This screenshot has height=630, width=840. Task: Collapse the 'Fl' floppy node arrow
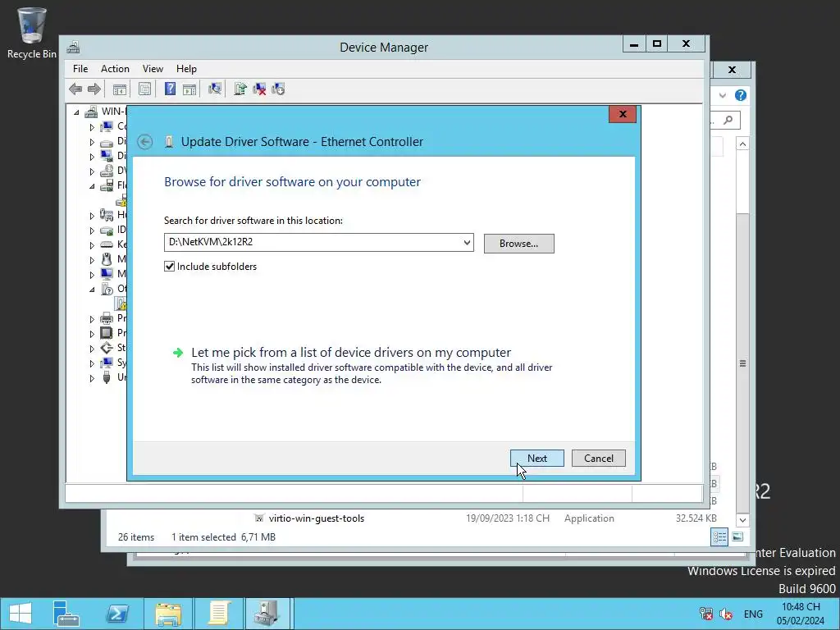click(92, 186)
